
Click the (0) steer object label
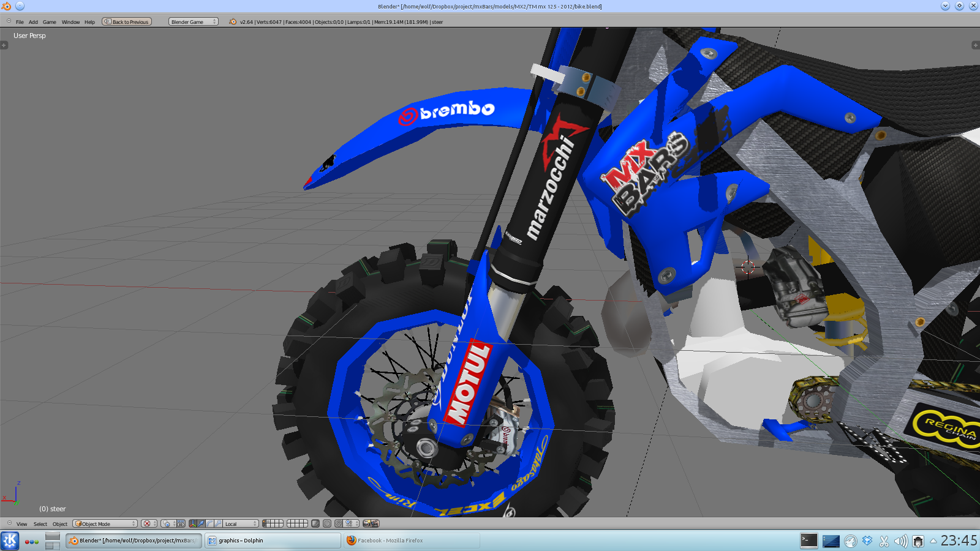tap(52, 509)
